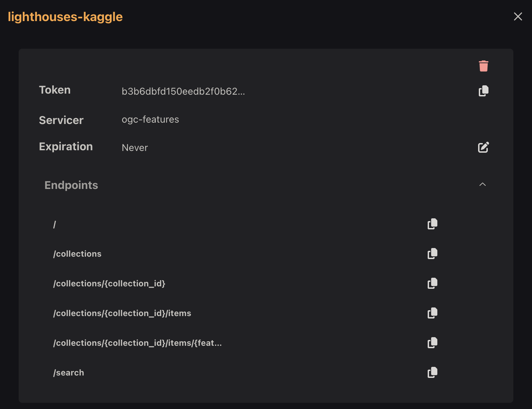This screenshot has width=532, height=409.
Task: Click the truncated items/{feat... endpoint text
Action: click(x=137, y=343)
